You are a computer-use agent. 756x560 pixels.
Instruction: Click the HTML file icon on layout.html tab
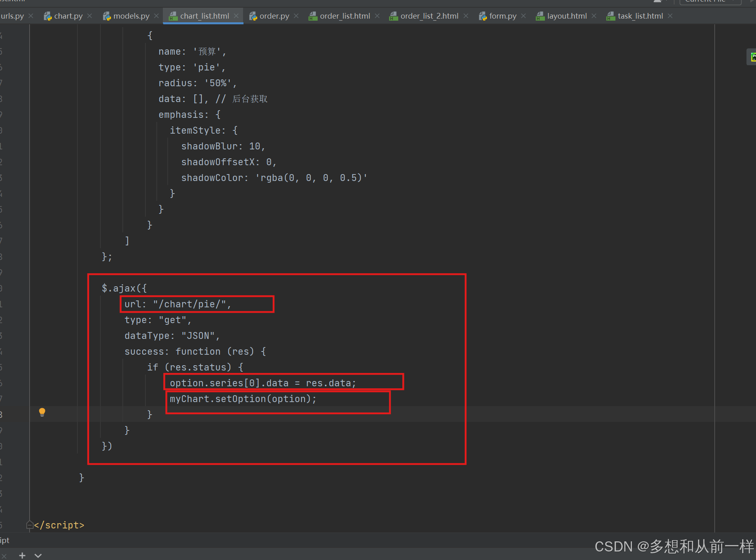click(x=540, y=16)
